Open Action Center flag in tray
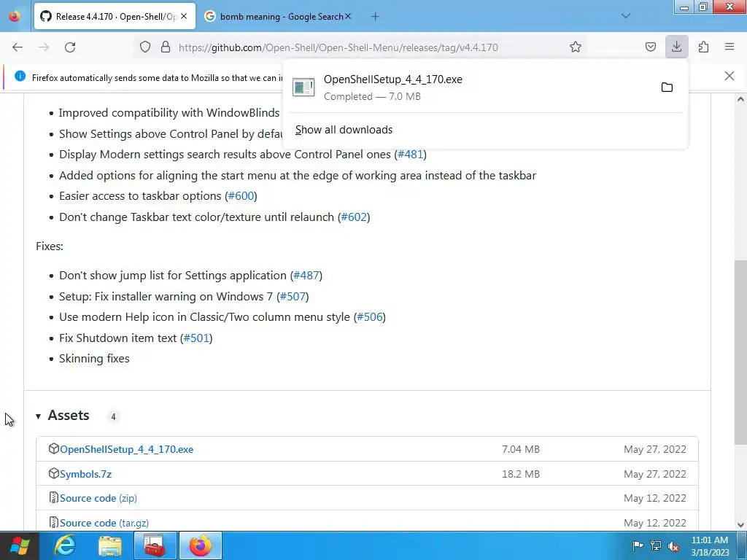Viewport: 747px width, 560px height. click(638, 545)
